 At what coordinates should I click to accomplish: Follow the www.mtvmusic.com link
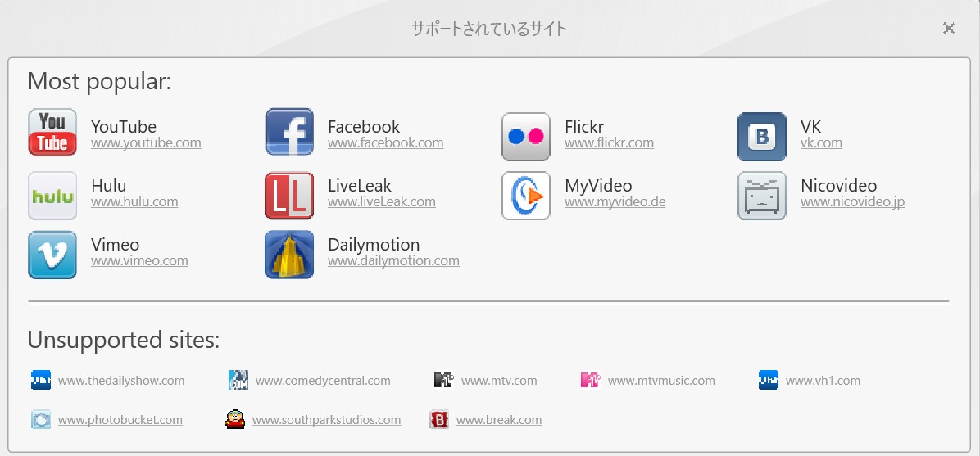pyautogui.click(x=661, y=381)
